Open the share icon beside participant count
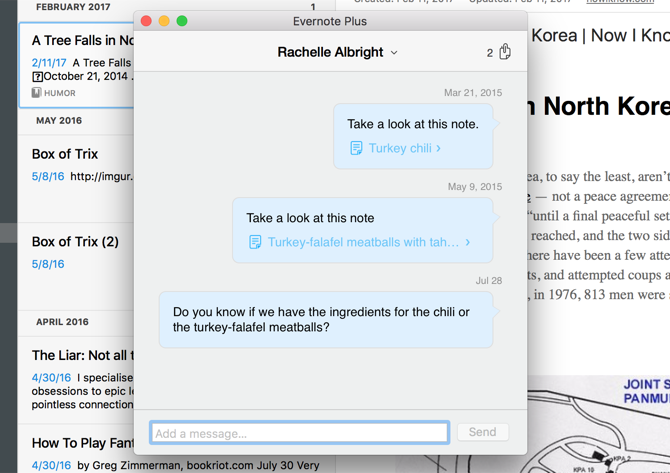The width and height of the screenshot is (670, 473). pos(505,52)
